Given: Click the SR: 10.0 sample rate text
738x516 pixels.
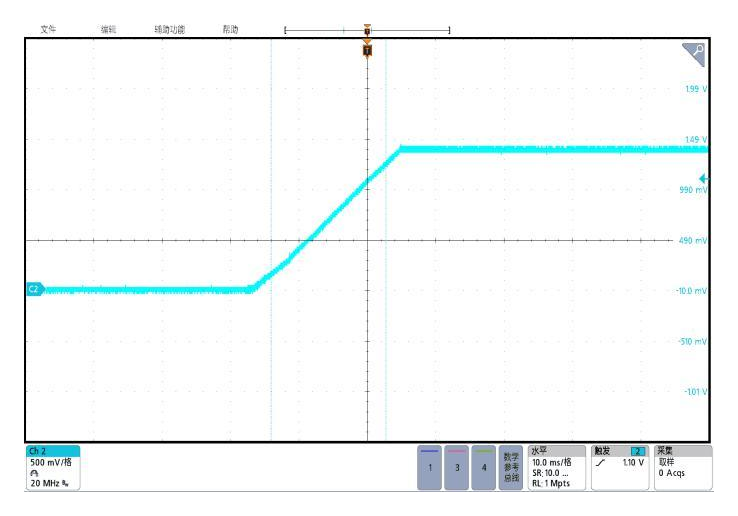Looking at the screenshot, I should 550,473.
